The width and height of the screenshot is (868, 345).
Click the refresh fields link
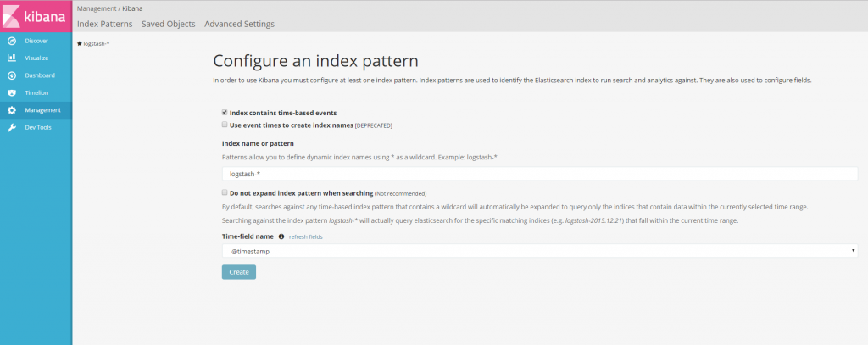305,237
